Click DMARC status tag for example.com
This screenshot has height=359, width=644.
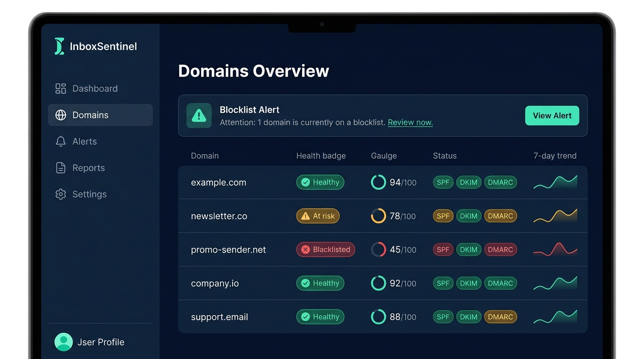tap(500, 182)
